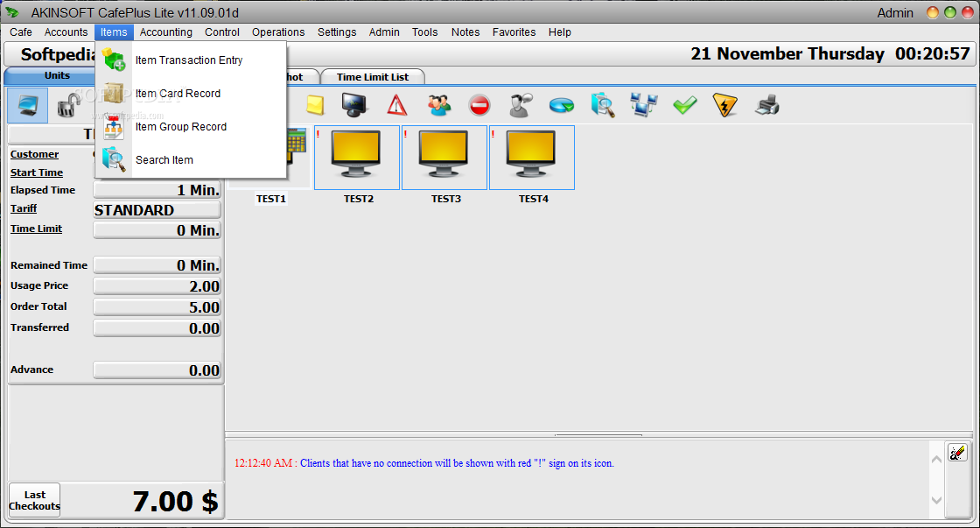Click the Transferred 0.00 field
The image size is (980, 528).
(157, 328)
